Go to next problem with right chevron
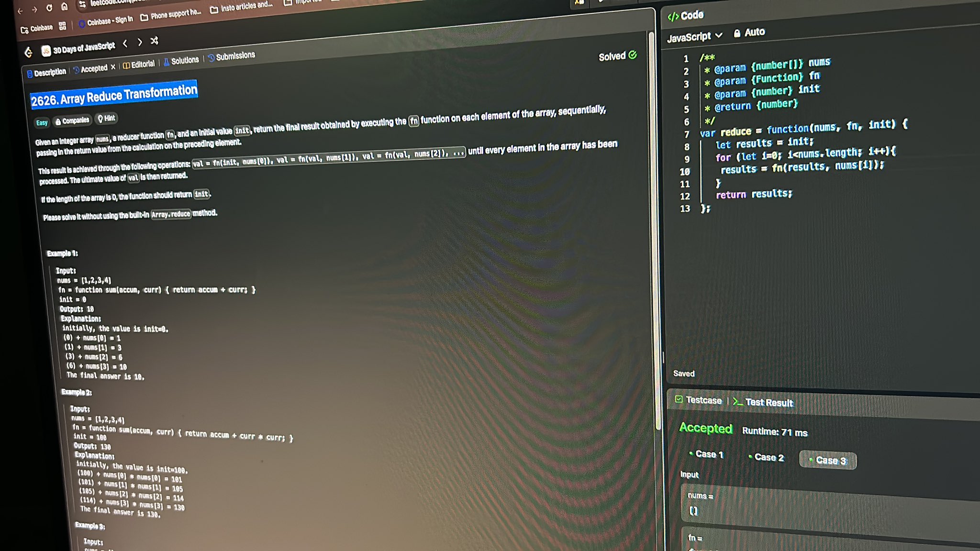Viewport: 980px width, 551px height. (140, 42)
